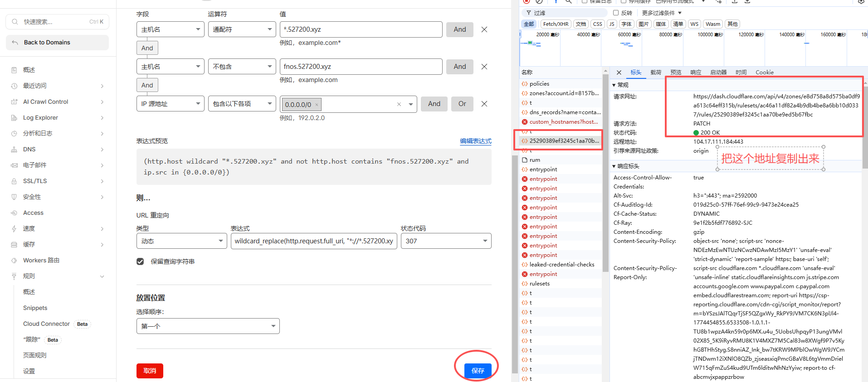Open the Snippets sidebar link
Screen dimensions: 868x382
[35, 308]
